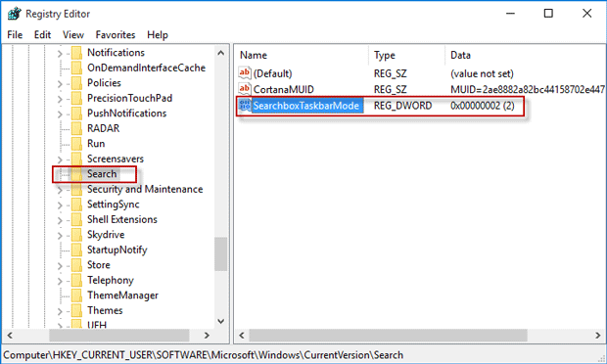Image resolution: width=607 pixels, height=364 pixels.
Task: Click the SearchboxTaskbarMode DWORD icon
Action: point(245,106)
